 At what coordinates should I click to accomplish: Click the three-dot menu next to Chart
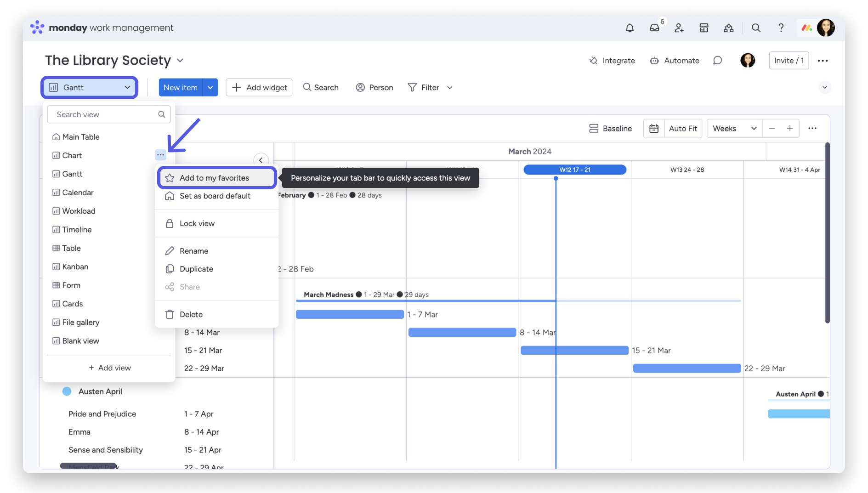pos(160,155)
